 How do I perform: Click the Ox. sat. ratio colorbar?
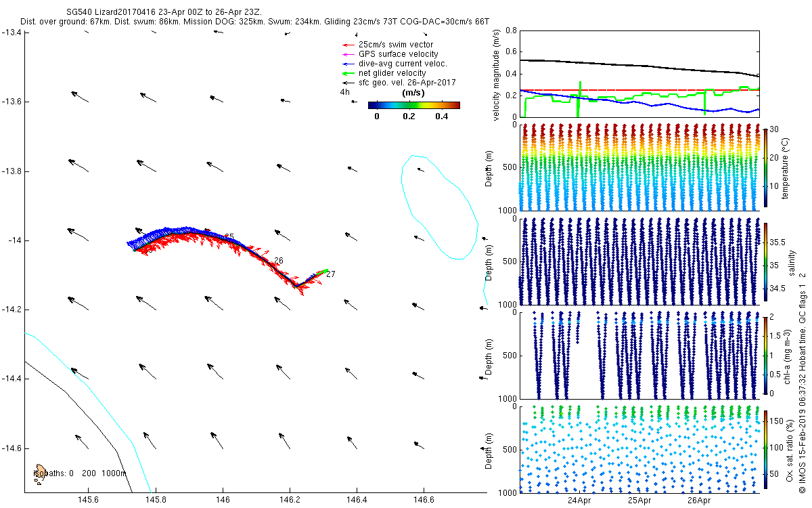tap(765, 448)
